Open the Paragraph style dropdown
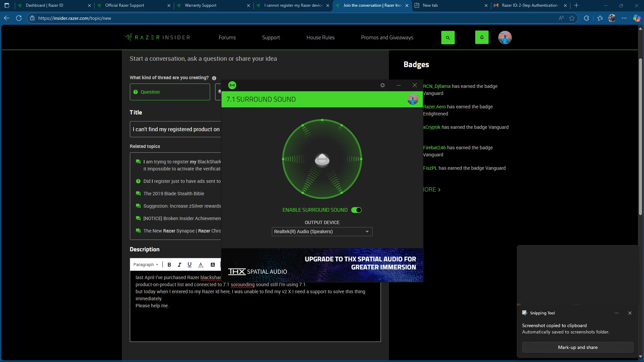 [146, 265]
